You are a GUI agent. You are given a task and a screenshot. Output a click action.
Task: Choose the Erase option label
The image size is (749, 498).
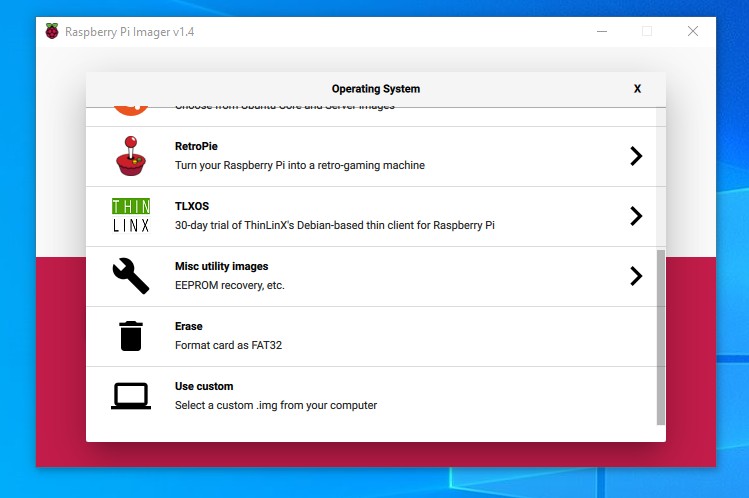tap(188, 326)
